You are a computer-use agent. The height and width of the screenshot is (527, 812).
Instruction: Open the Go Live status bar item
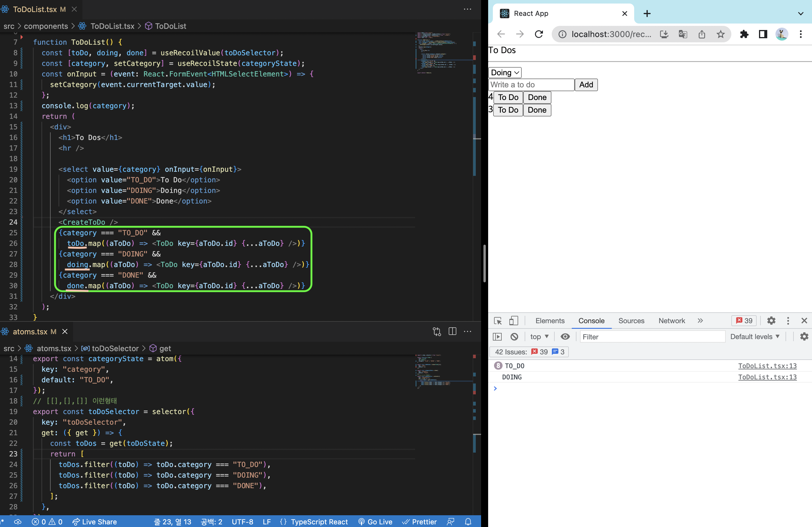(375, 521)
